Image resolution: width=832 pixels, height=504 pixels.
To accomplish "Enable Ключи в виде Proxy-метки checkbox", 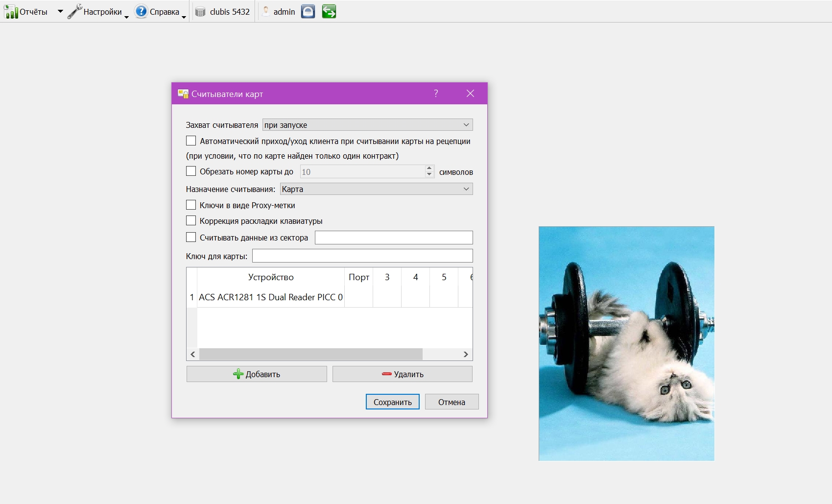I will pos(191,205).
